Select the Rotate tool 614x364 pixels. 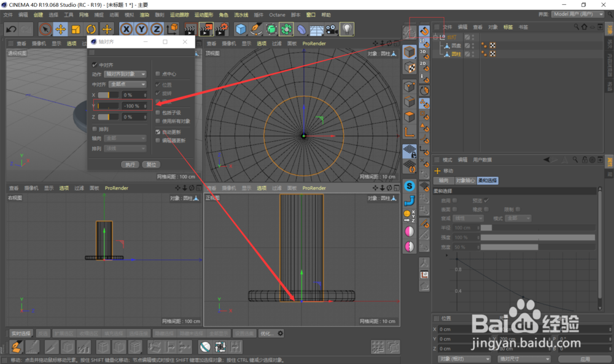coord(91,29)
